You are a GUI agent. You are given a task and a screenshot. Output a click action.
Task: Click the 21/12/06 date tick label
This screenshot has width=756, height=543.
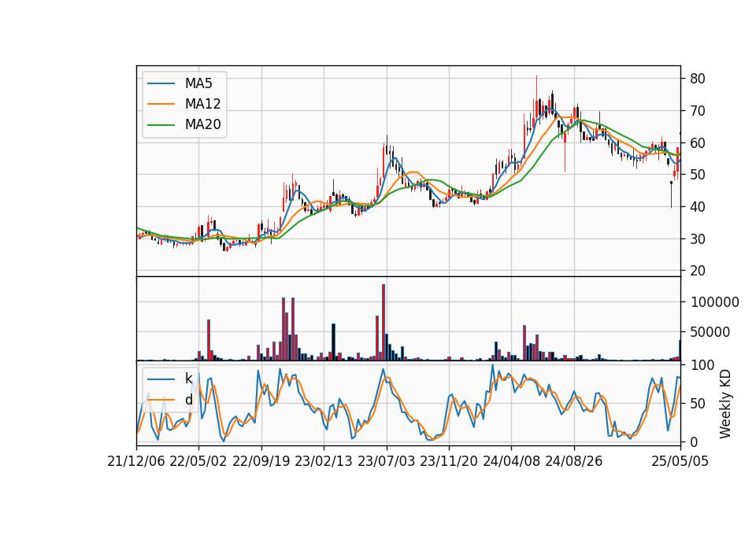(136, 461)
